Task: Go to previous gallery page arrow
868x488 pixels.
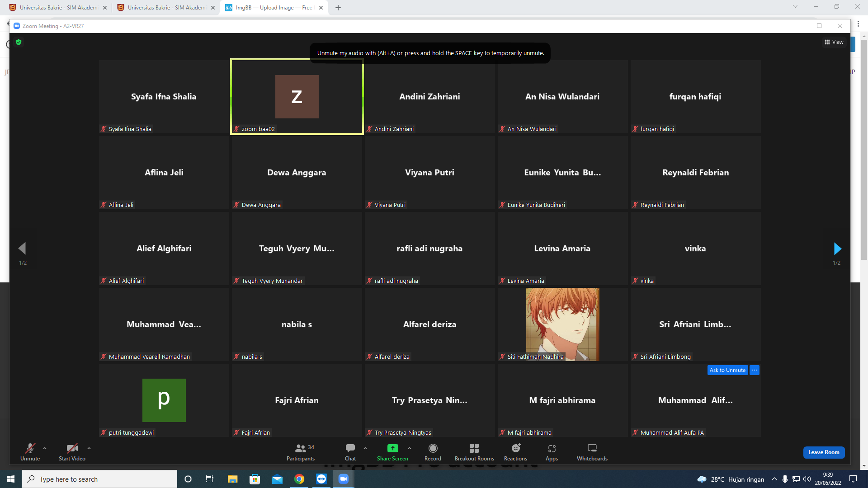Action: point(22,248)
